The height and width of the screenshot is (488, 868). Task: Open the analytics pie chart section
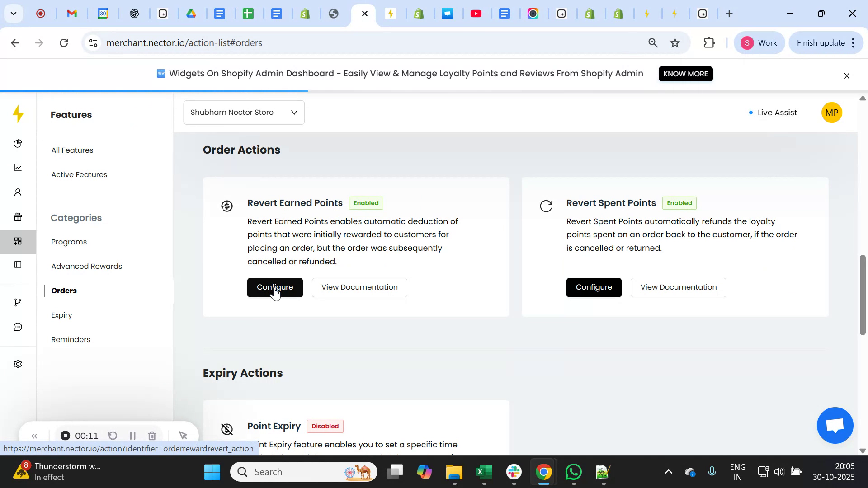(18, 143)
